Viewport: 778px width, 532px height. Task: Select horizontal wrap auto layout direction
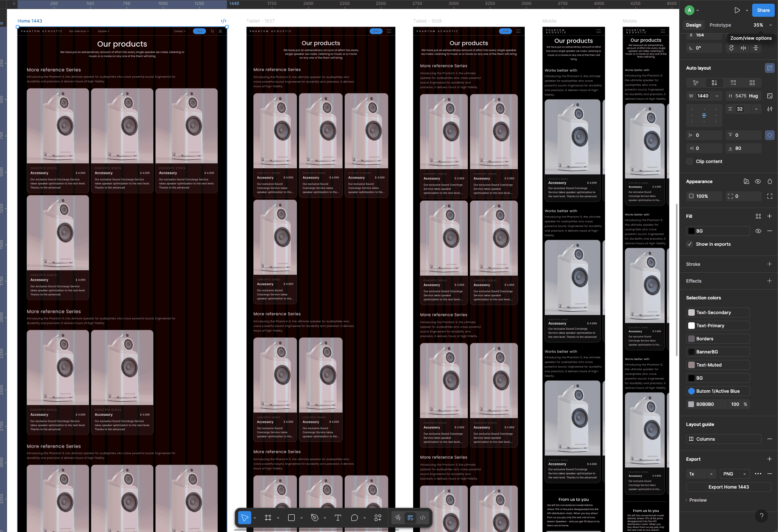[x=733, y=83]
